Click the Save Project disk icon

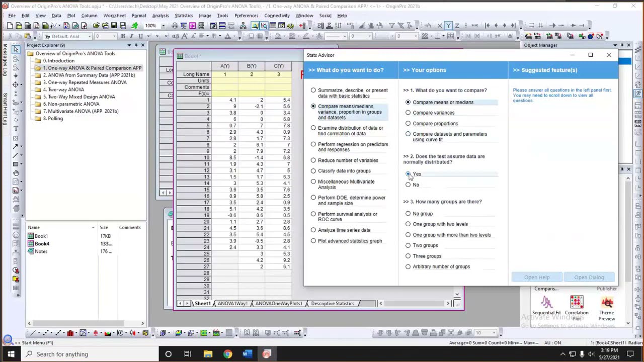[x=114, y=26]
